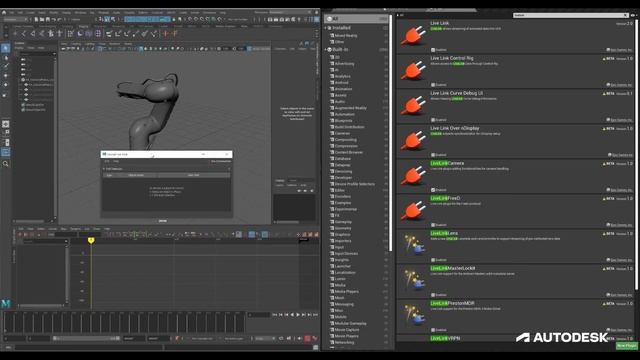
Task: Click Open Scene icon in Maya status line
Action: coord(42,19)
